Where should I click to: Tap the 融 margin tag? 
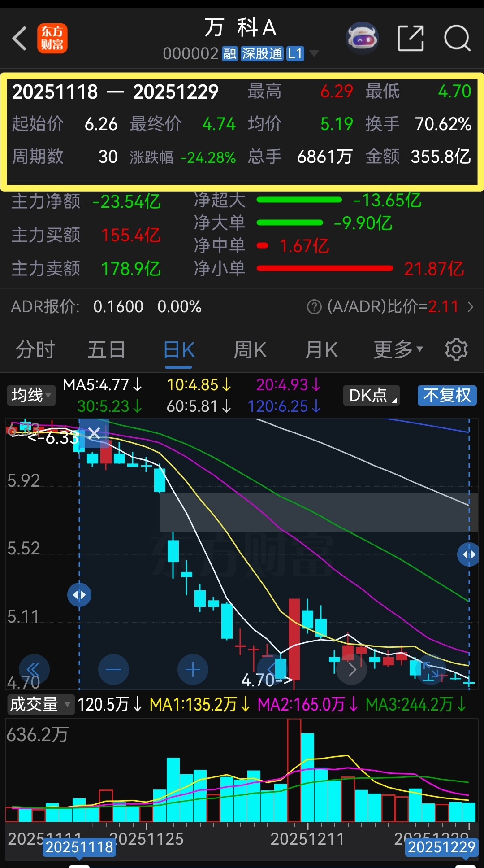click(x=229, y=54)
